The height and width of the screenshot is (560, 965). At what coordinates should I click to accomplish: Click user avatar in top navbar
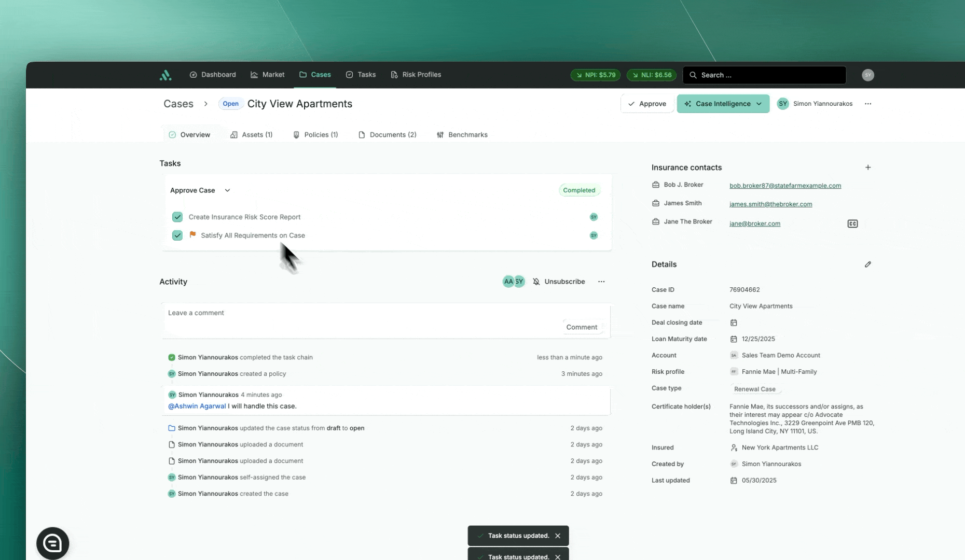(x=868, y=75)
